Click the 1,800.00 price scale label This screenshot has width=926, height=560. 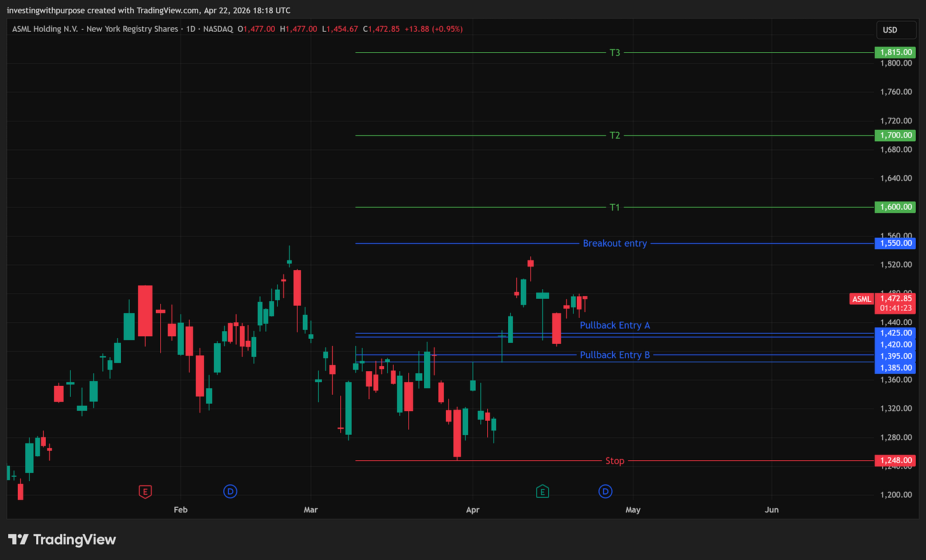coord(895,64)
